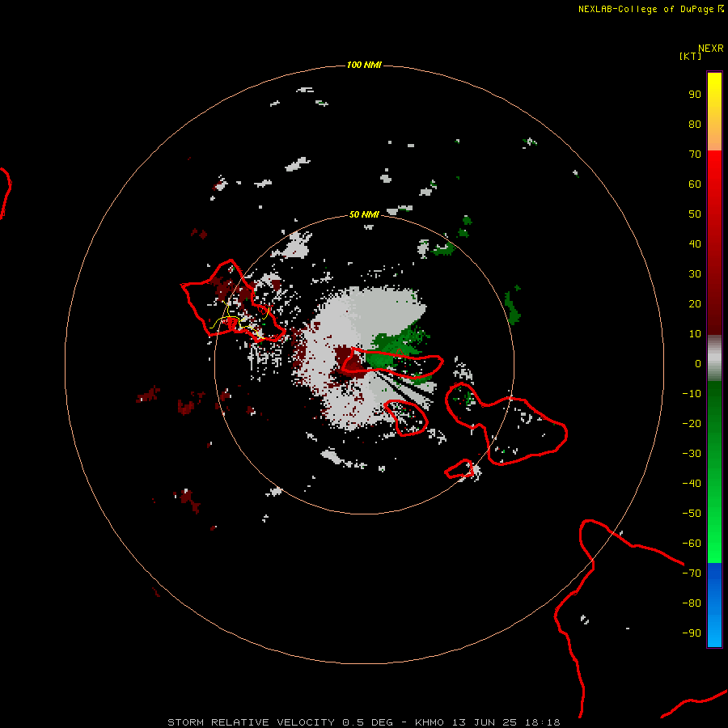Click the [KT] units label

tap(690, 56)
